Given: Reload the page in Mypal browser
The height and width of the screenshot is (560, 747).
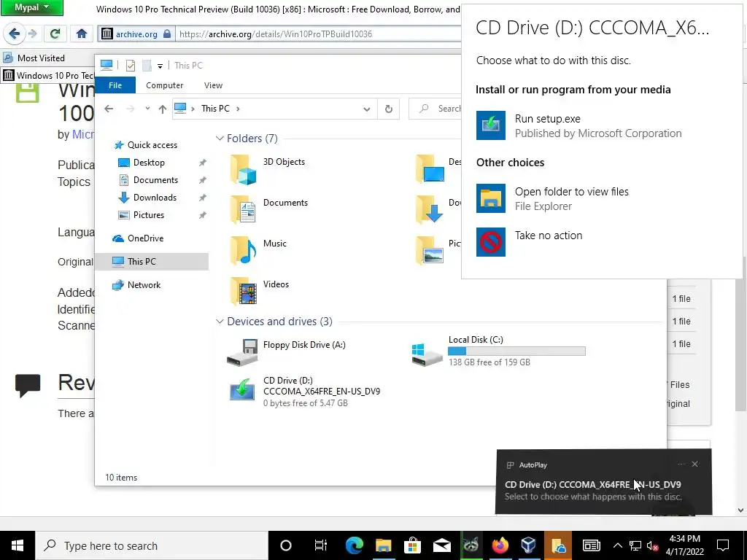Looking at the screenshot, I should [x=55, y=34].
